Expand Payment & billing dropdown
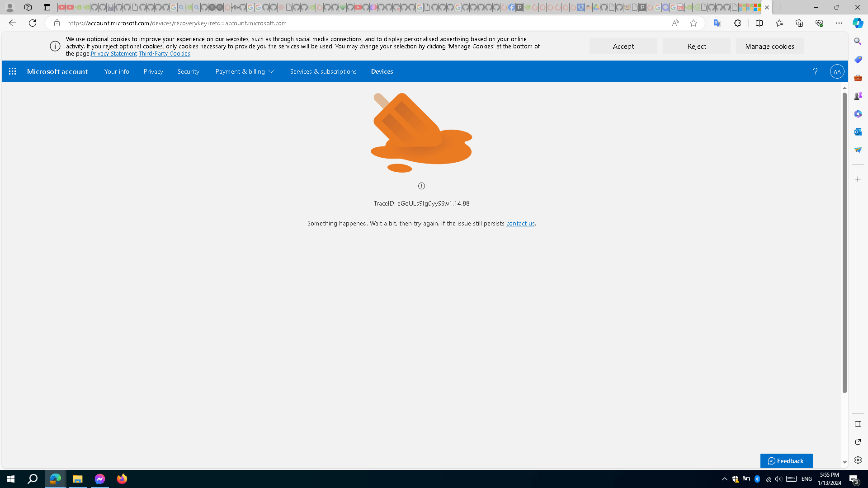The width and height of the screenshot is (868, 488). coord(245,71)
